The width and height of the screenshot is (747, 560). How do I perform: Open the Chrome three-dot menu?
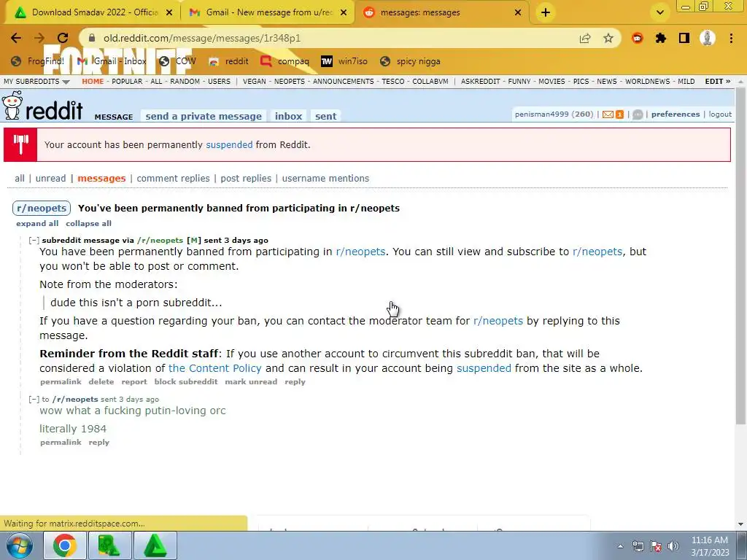(x=731, y=38)
